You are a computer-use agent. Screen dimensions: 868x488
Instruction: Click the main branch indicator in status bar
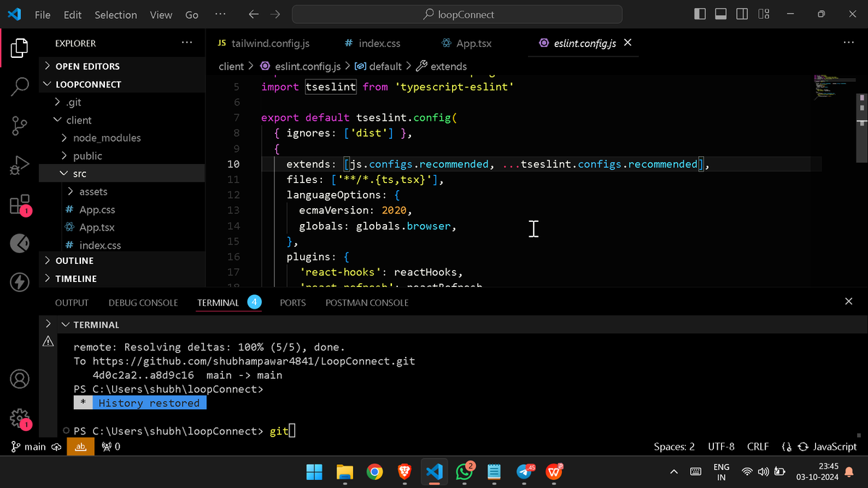29,447
